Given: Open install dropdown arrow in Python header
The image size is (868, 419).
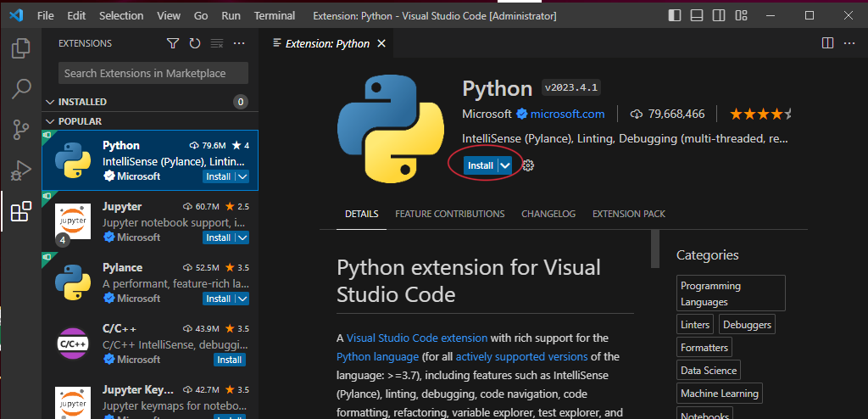Looking at the screenshot, I should pos(505,165).
